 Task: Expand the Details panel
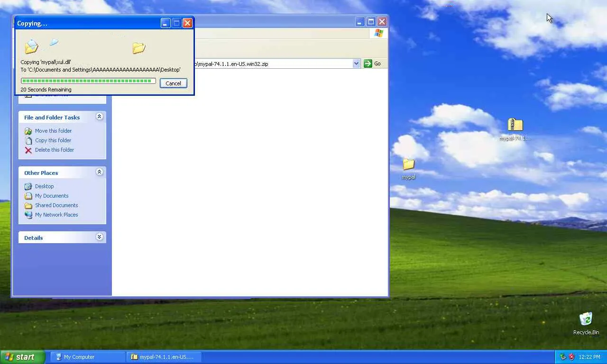[99, 237]
